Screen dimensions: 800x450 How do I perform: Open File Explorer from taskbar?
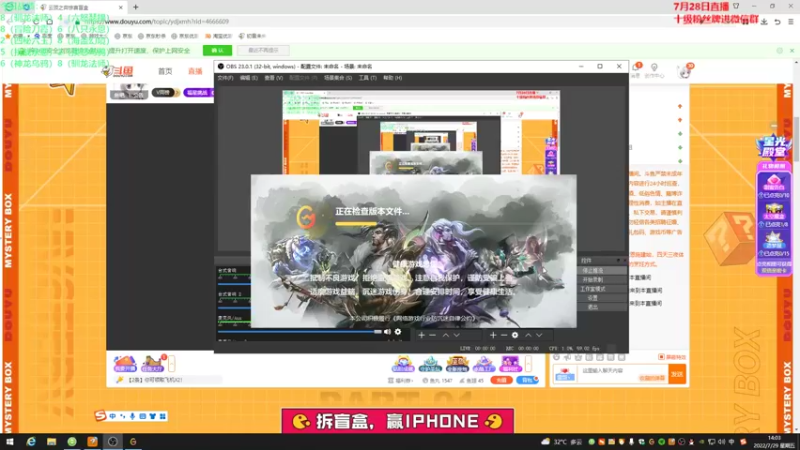(52, 442)
